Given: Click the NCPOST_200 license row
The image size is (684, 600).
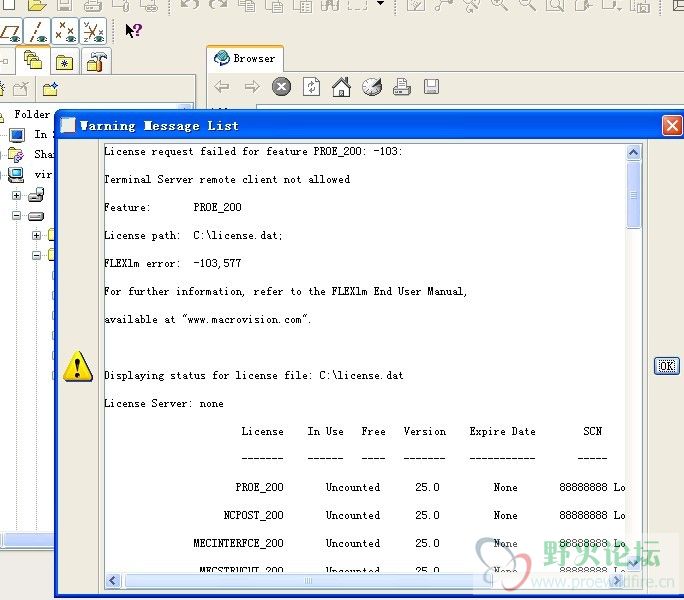Looking at the screenshot, I should tap(365, 515).
